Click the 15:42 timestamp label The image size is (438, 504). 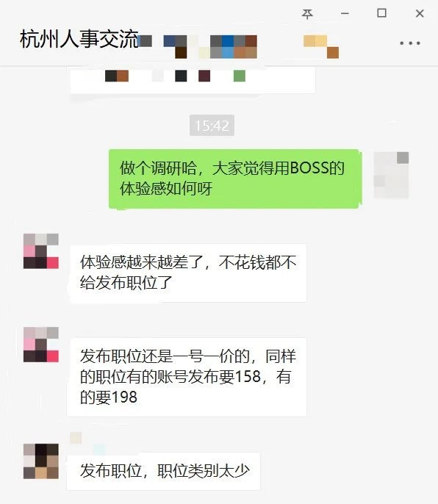click(x=212, y=126)
